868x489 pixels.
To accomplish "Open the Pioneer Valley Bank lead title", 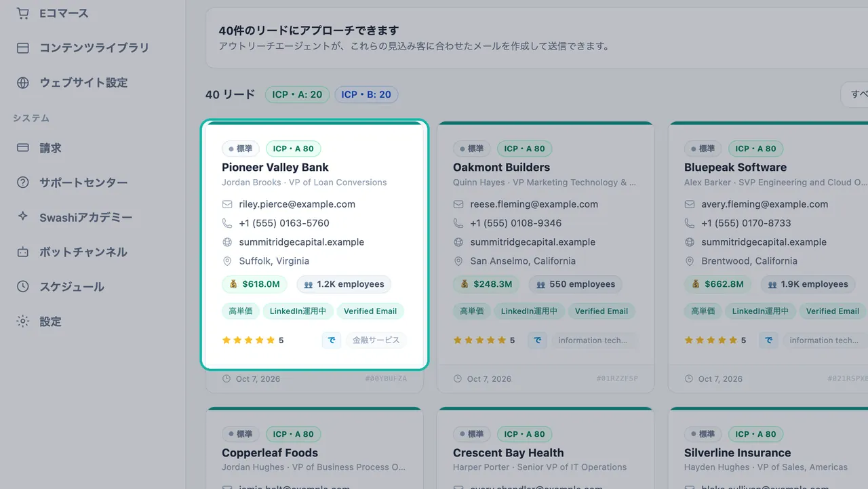I will pyautogui.click(x=275, y=168).
